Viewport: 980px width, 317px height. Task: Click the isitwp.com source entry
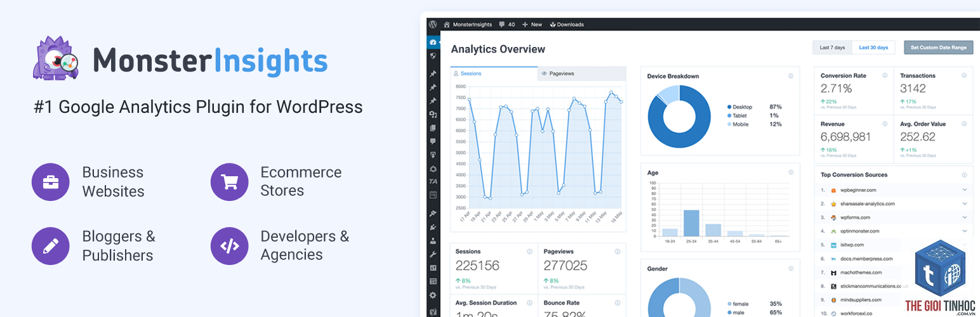click(x=853, y=245)
